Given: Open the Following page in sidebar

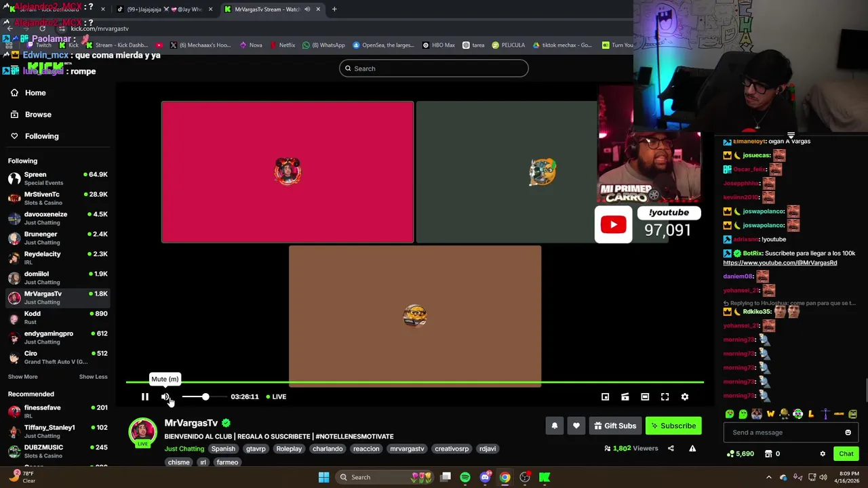Looking at the screenshot, I should (x=35, y=136).
